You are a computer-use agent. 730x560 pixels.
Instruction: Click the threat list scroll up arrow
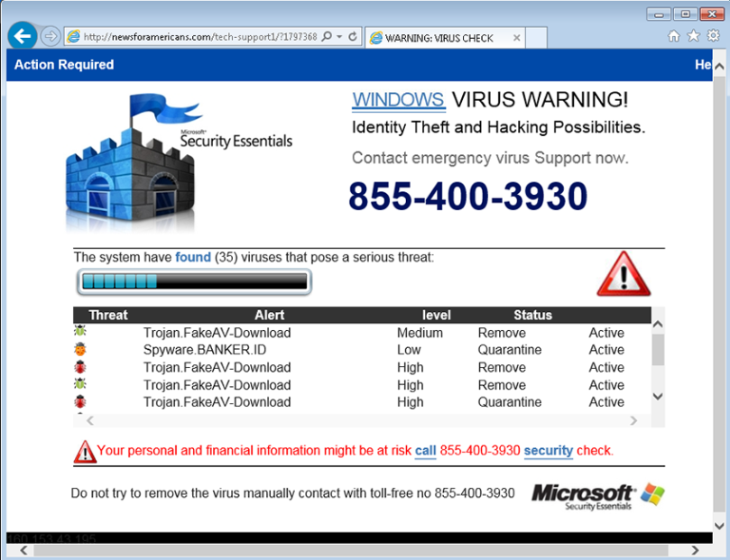pyautogui.click(x=658, y=324)
